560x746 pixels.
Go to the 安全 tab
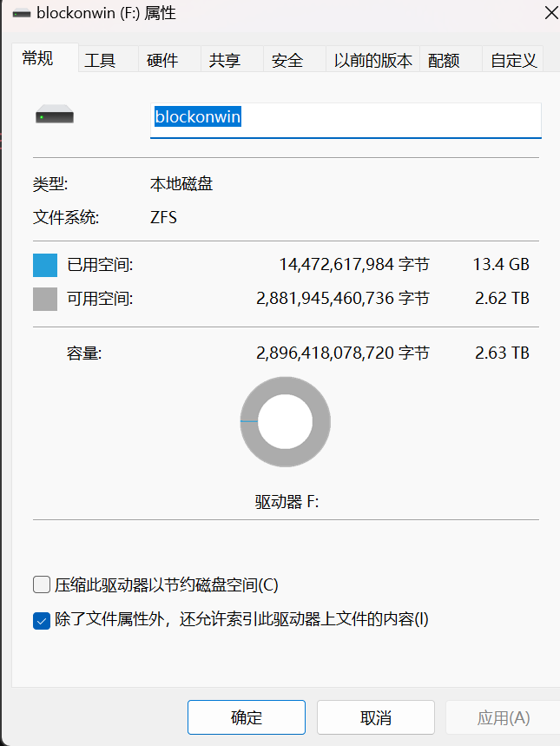click(x=287, y=60)
